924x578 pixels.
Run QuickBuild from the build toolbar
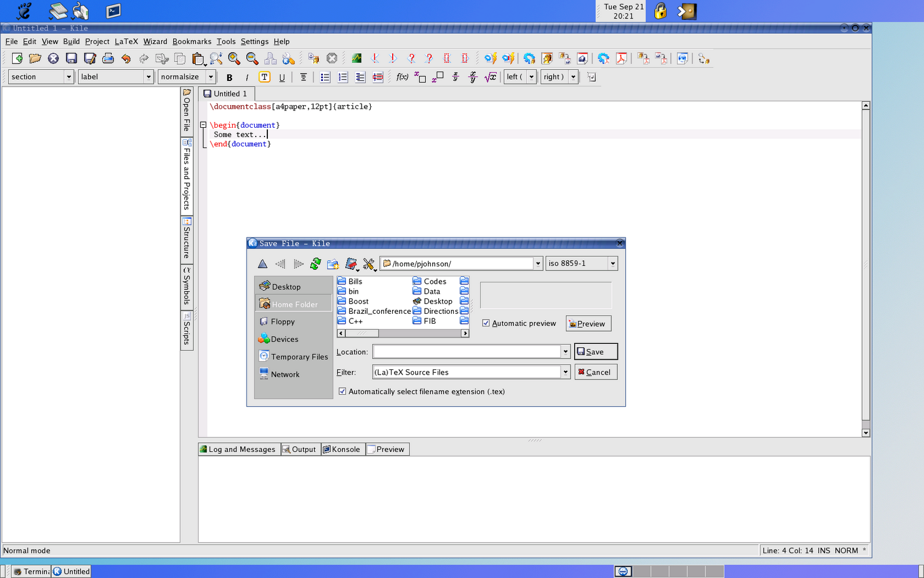(x=491, y=58)
